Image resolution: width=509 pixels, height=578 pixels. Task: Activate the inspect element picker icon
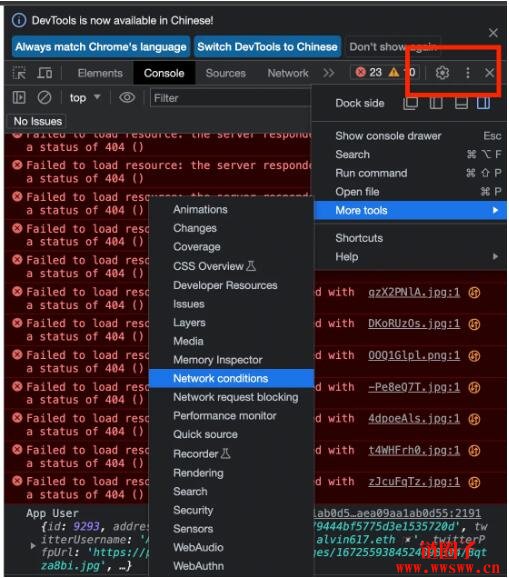[x=19, y=73]
